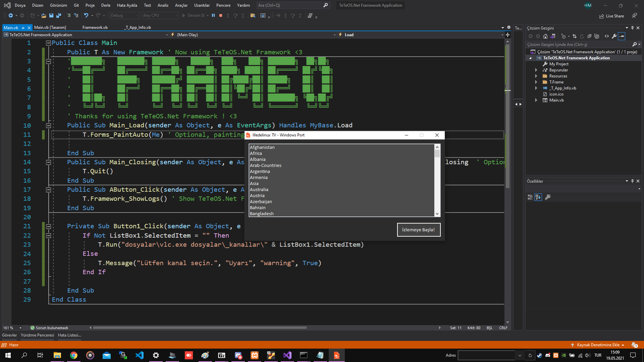Open Properties wrench icon in Çözüm Gezgini toolbar
Image resolution: width=644 pixels, height=362 pixels.
pyautogui.click(x=614, y=36)
